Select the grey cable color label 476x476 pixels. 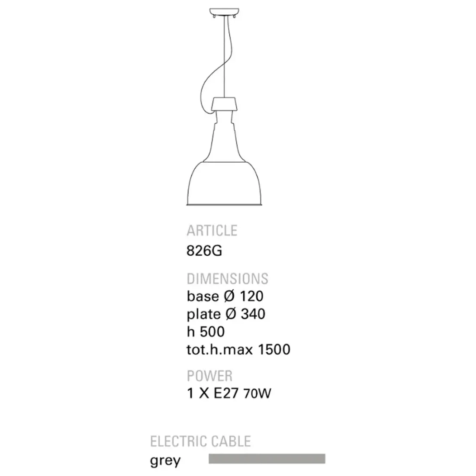[165, 460]
